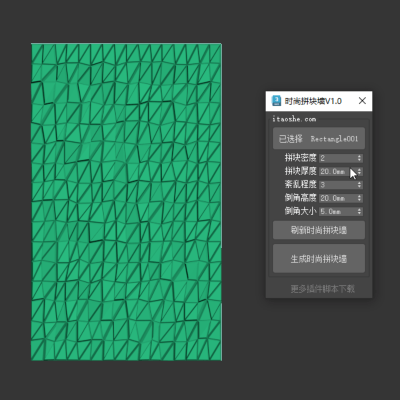Viewport: 400px width, 400px height.
Task: Click the 时尚拼块墙V1.0 title bar text
Action: [x=313, y=101]
